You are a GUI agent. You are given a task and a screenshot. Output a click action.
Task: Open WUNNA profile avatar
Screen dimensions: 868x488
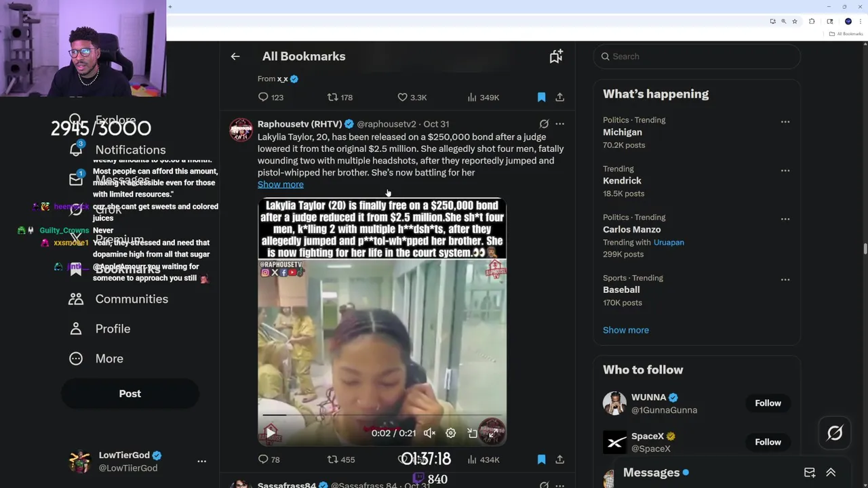click(614, 403)
